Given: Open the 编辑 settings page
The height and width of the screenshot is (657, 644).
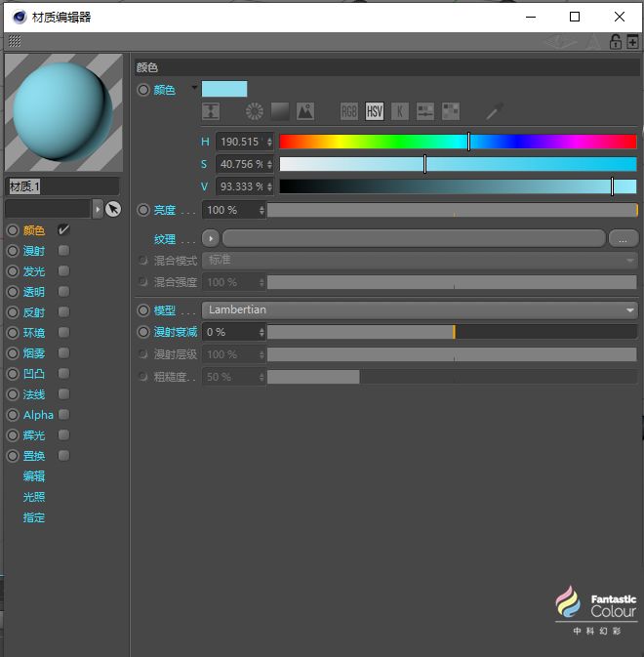Looking at the screenshot, I should [34, 476].
